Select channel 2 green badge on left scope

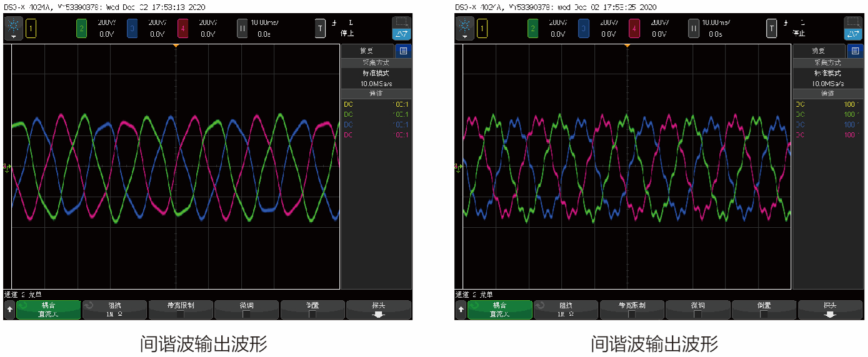pos(81,28)
